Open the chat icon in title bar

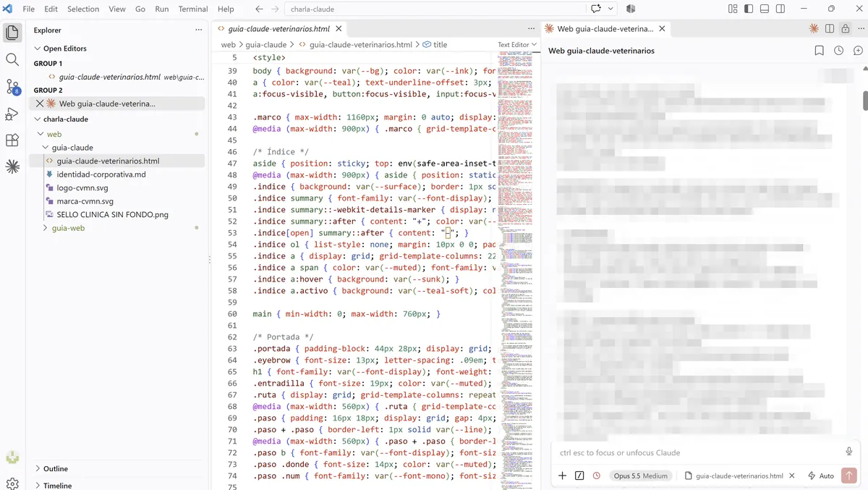click(x=596, y=9)
